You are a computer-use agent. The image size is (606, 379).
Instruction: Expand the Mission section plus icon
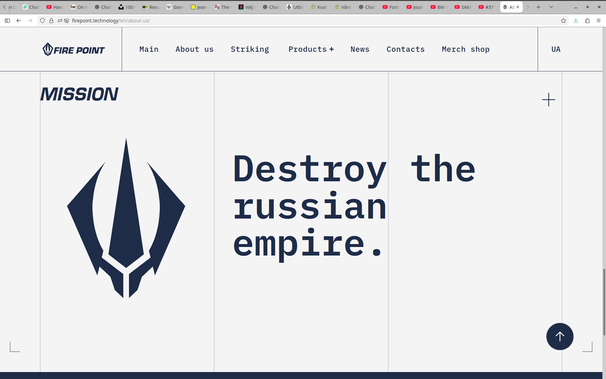point(548,100)
